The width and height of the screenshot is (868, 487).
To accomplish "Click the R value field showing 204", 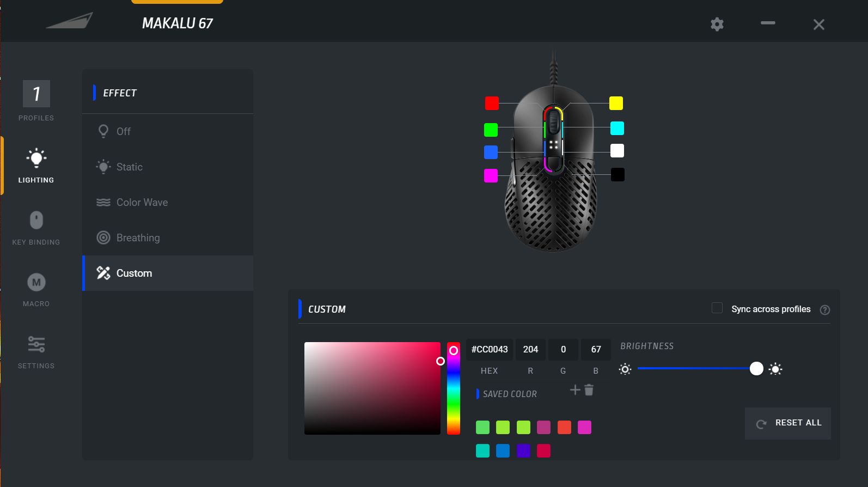I will pos(530,349).
